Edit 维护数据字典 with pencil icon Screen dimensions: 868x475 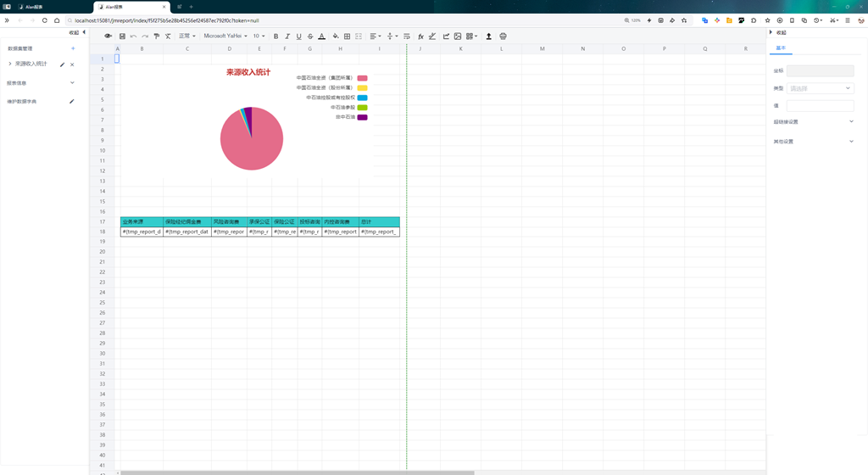tap(71, 101)
